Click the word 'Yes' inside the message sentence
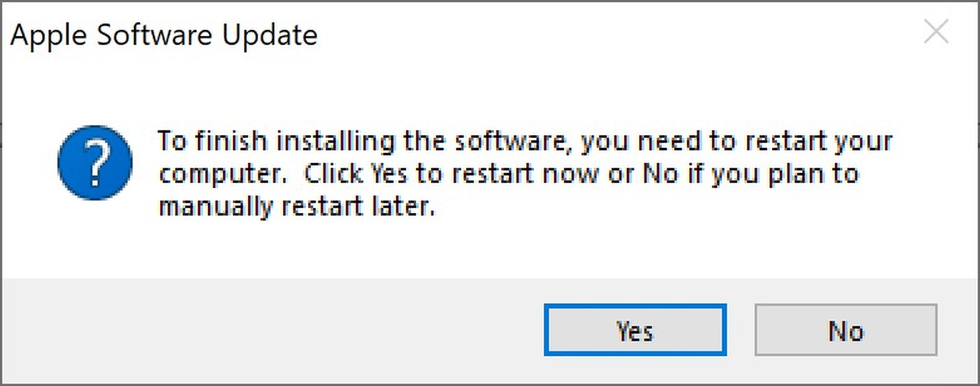980x386 pixels. 389,174
